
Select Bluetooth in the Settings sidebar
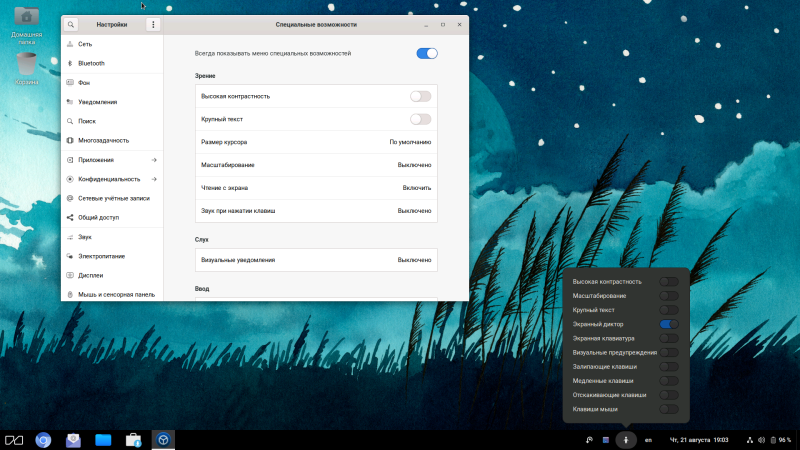pyautogui.click(x=91, y=63)
